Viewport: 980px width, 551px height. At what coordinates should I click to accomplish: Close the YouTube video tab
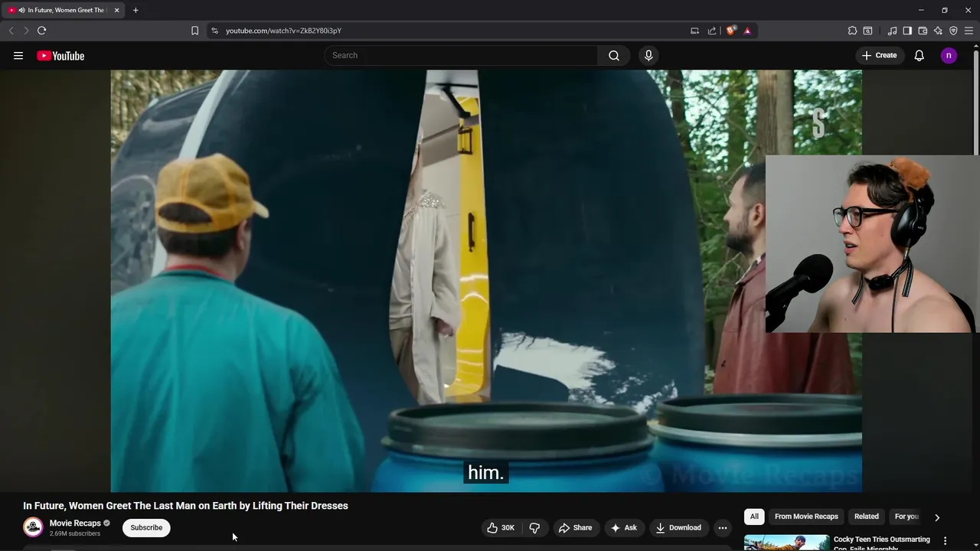(x=116, y=10)
